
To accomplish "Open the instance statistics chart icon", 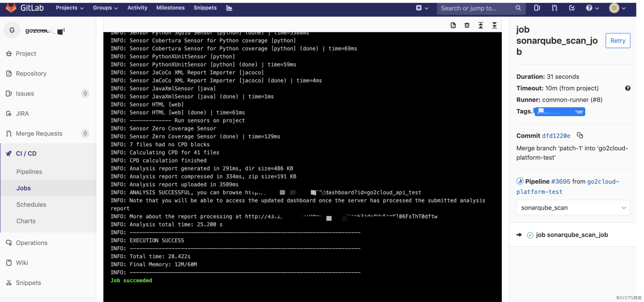I will (x=229, y=8).
